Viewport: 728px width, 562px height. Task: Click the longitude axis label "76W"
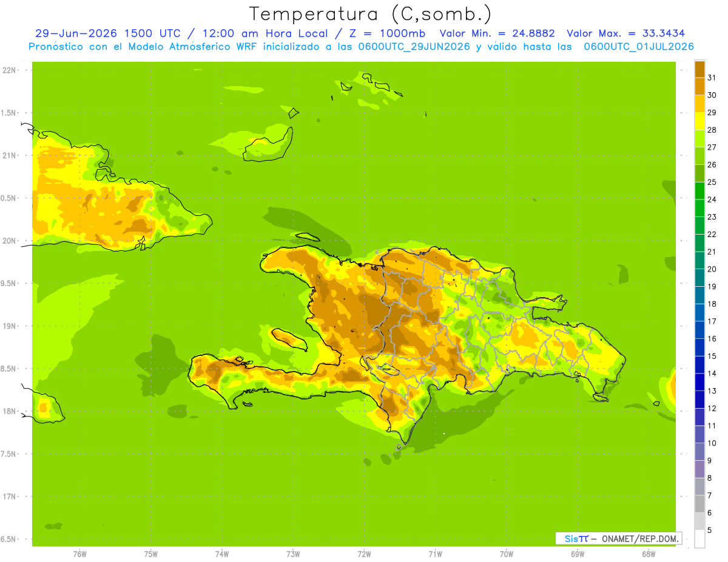(79, 554)
